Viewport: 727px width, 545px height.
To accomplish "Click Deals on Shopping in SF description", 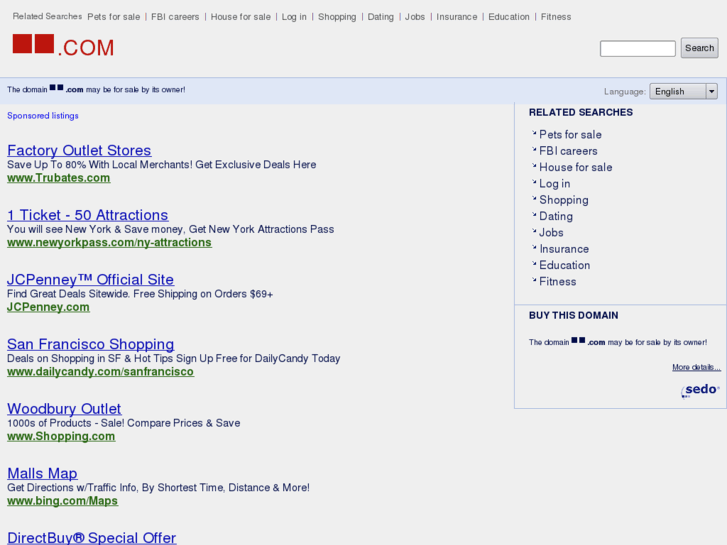I will pyautogui.click(x=173, y=359).
